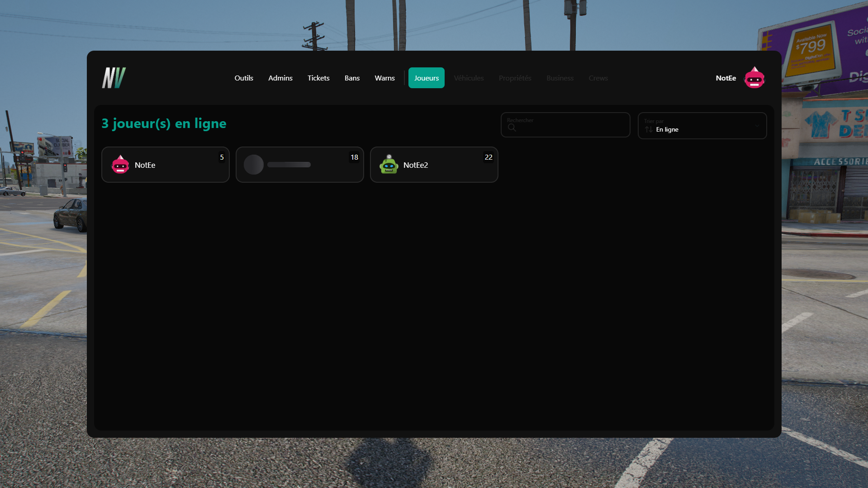
Task: Click the ID badge 22 on NotEe2's card
Action: pos(489,157)
